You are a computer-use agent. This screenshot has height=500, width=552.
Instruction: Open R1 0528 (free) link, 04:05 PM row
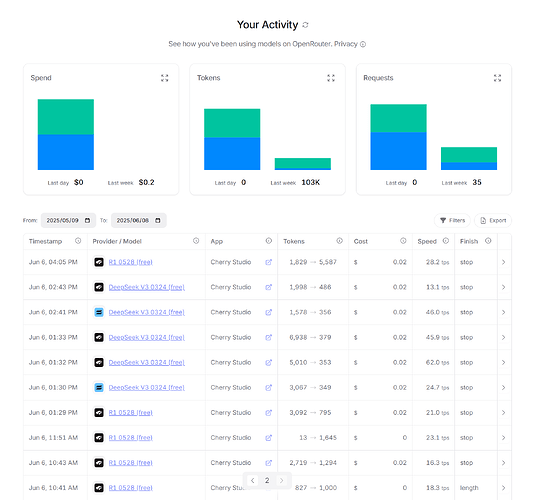click(x=131, y=262)
